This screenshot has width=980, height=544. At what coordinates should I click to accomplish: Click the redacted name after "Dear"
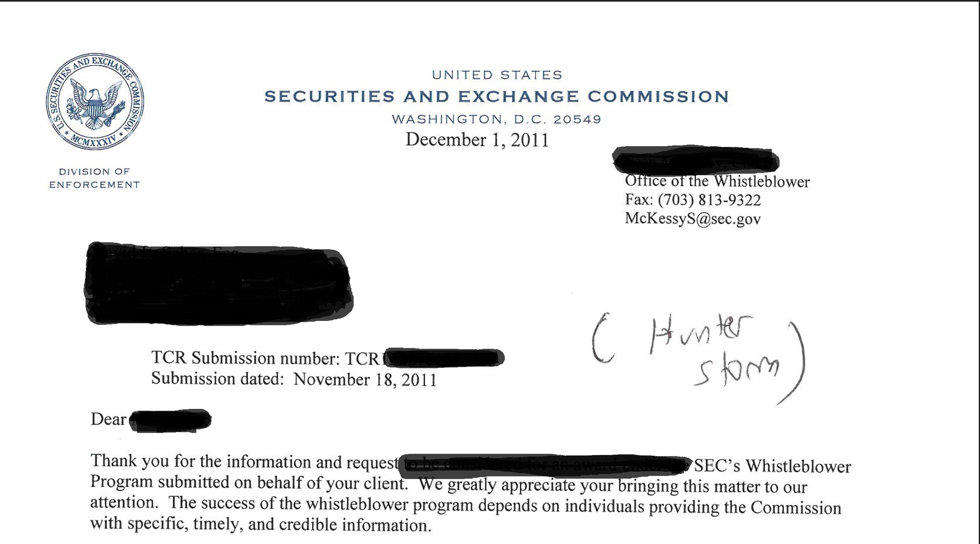[x=170, y=420]
